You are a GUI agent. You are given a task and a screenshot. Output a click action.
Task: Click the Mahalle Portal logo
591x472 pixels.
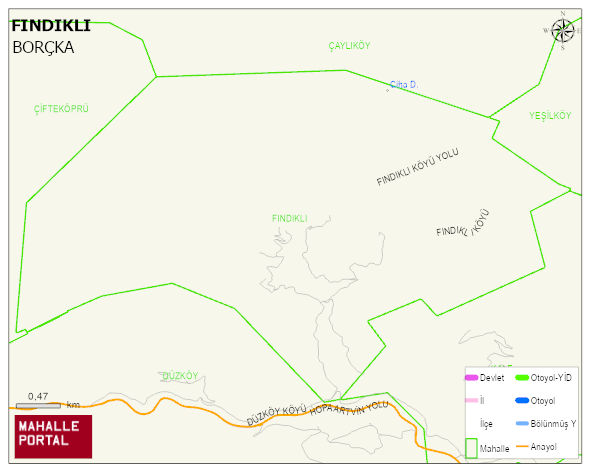(53, 437)
